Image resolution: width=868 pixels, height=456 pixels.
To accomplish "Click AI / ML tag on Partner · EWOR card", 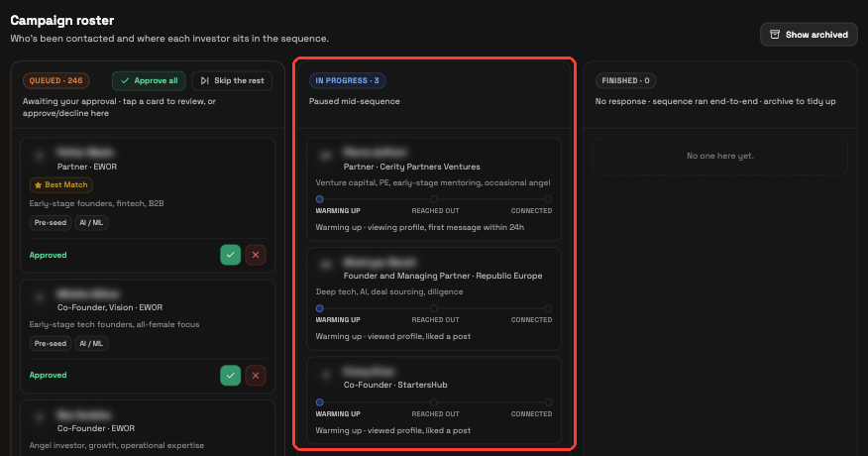I will pos(91,223).
